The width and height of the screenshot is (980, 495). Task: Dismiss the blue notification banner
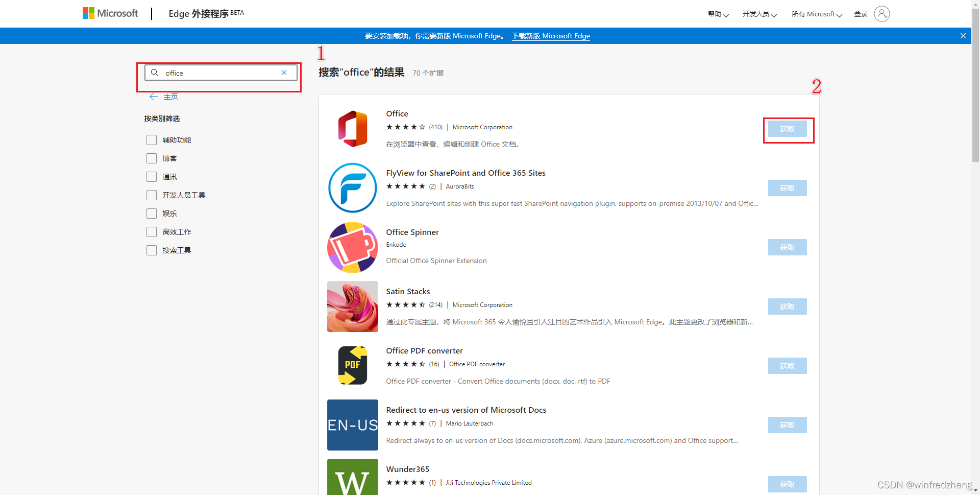click(x=963, y=36)
